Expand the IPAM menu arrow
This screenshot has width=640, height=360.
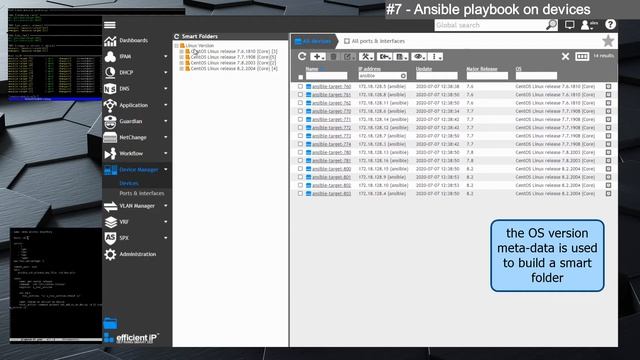tap(166, 56)
